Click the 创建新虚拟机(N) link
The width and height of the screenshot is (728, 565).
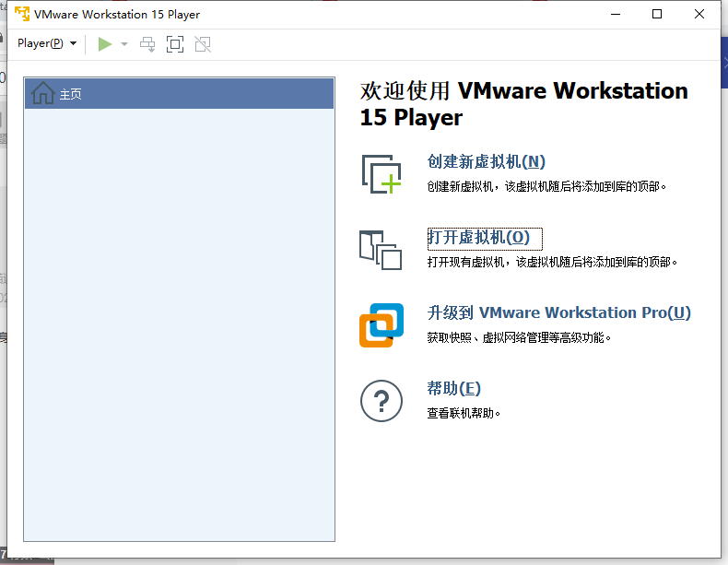486,161
